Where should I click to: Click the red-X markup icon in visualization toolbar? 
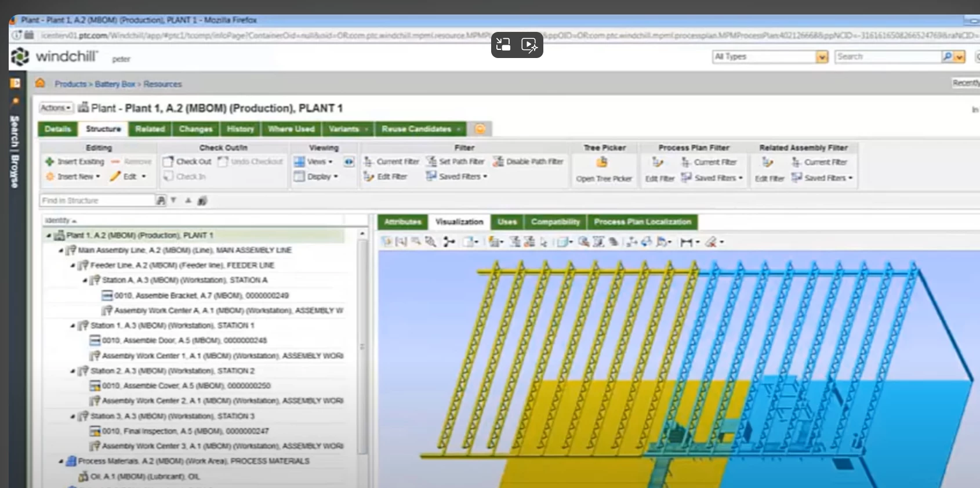coord(712,242)
